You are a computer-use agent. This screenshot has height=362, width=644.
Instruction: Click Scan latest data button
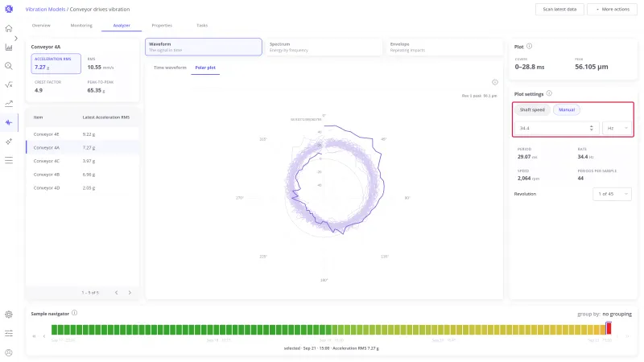[x=559, y=9]
